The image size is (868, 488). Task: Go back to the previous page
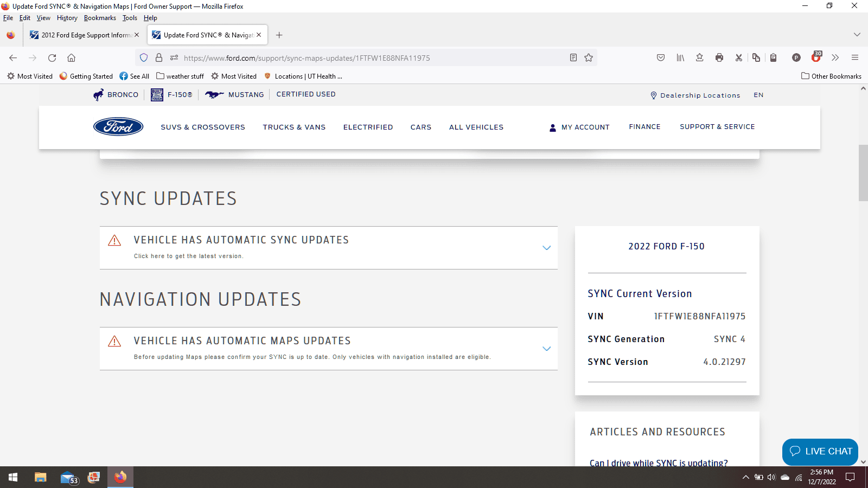[13, 58]
